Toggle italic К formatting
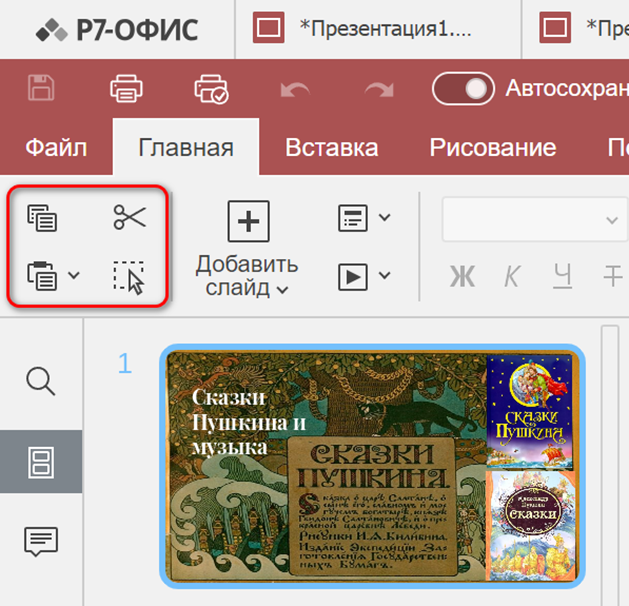629x606 pixels. [x=511, y=276]
